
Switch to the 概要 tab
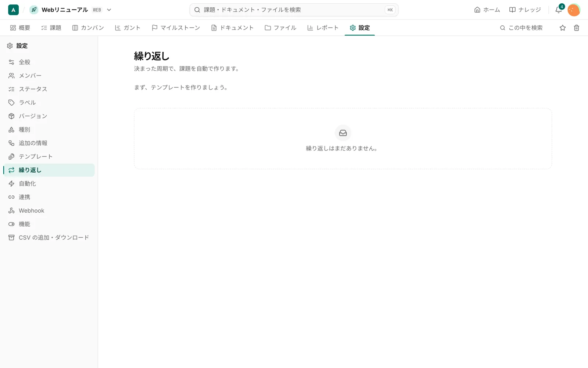(20, 28)
